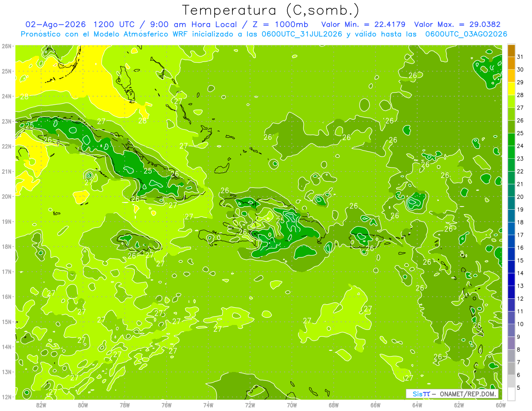Click the '78W' longitude label

coord(125,405)
